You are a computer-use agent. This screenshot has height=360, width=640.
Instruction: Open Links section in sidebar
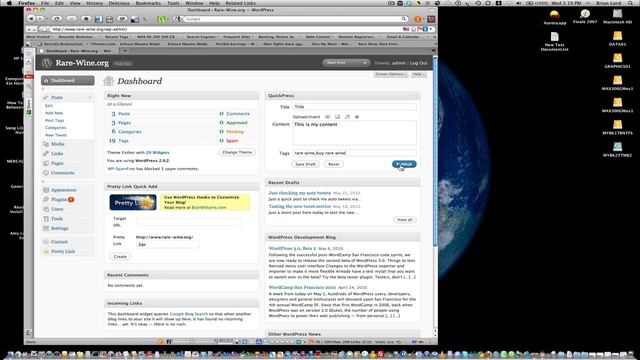coord(57,153)
